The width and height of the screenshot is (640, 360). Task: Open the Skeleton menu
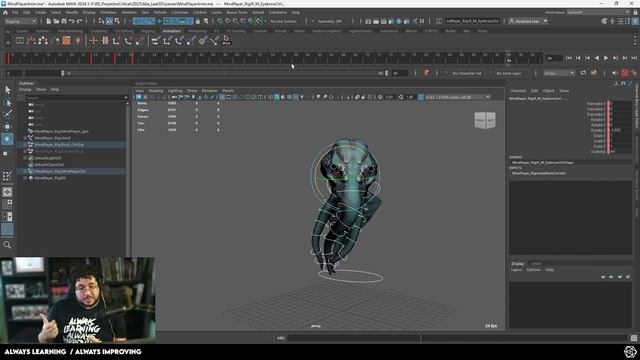click(x=129, y=13)
